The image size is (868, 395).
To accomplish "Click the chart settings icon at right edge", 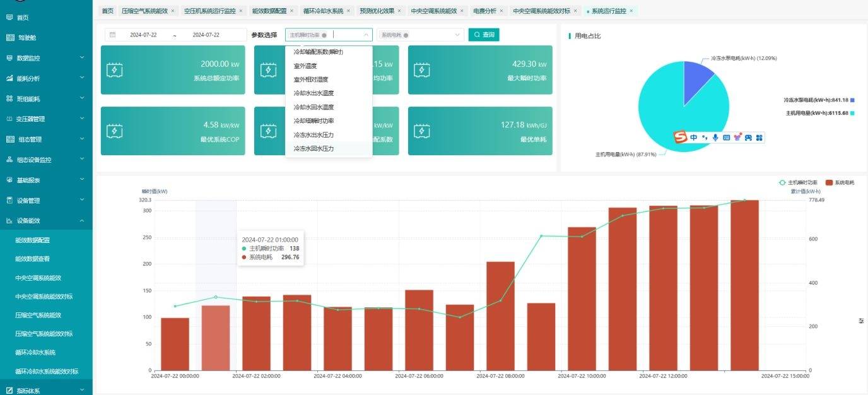I will coord(861,321).
